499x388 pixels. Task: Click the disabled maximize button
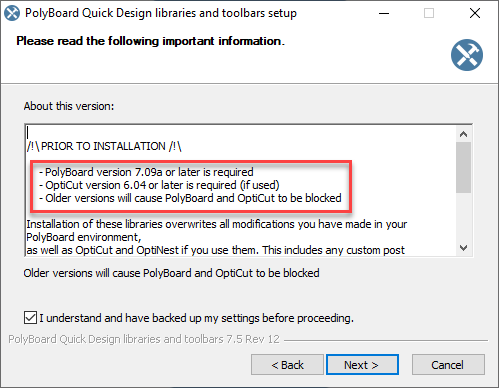429,13
